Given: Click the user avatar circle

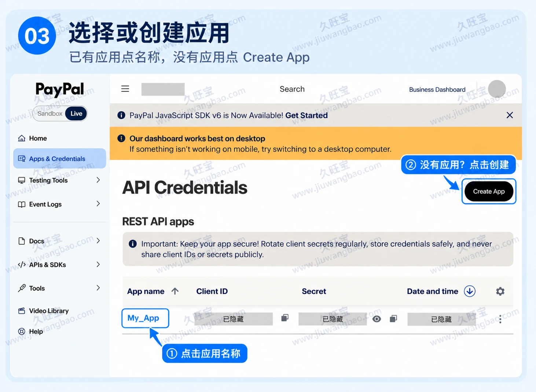Looking at the screenshot, I should (x=497, y=89).
